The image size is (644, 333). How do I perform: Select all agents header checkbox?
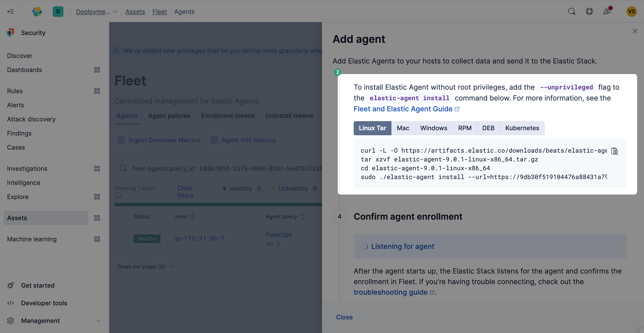pyautogui.click(x=122, y=217)
